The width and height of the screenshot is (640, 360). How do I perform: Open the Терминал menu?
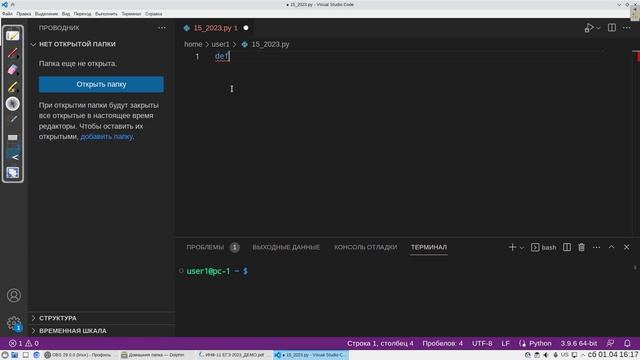[131, 14]
